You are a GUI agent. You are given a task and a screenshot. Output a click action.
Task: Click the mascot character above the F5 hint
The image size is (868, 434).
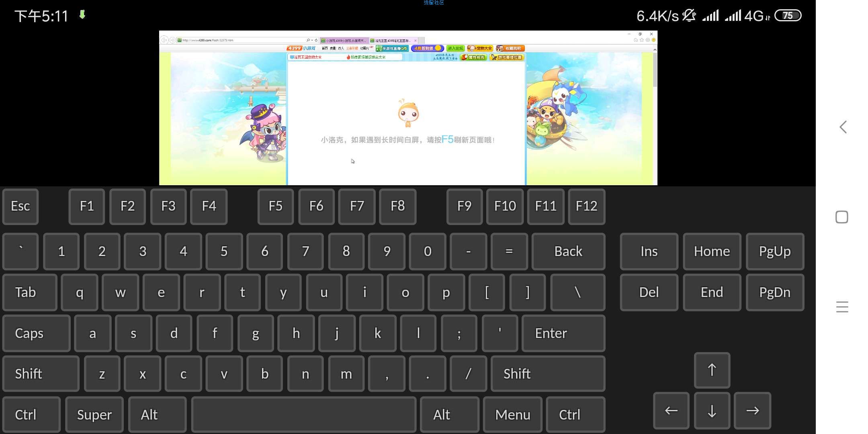pos(408,113)
